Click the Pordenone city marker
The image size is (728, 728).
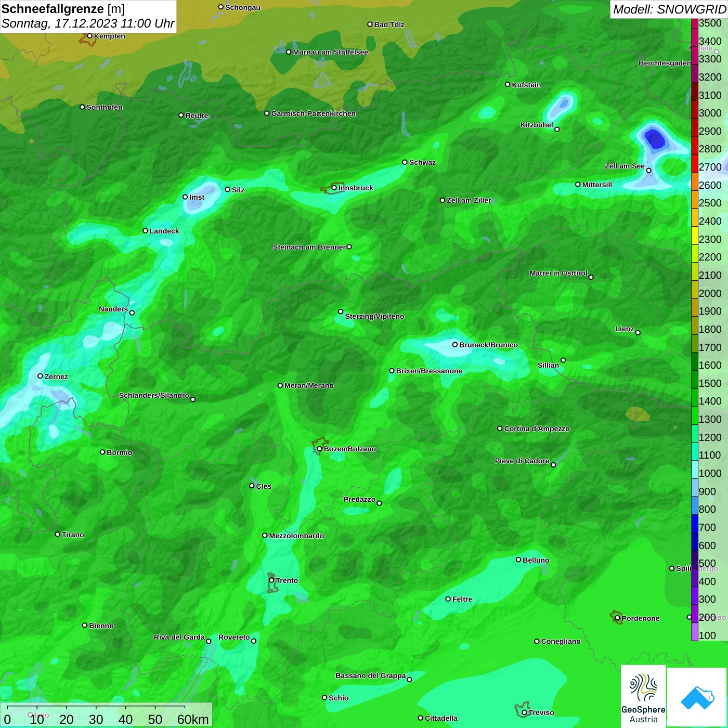coord(617,618)
